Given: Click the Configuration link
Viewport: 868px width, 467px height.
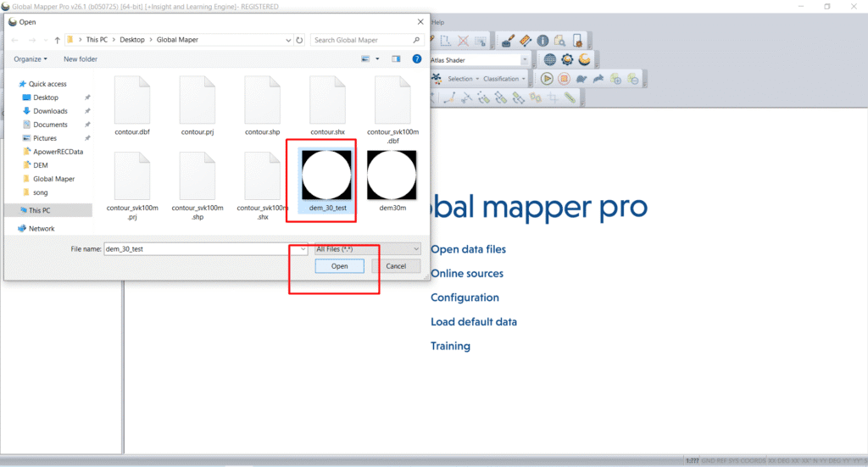Looking at the screenshot, I should point(465,297).
